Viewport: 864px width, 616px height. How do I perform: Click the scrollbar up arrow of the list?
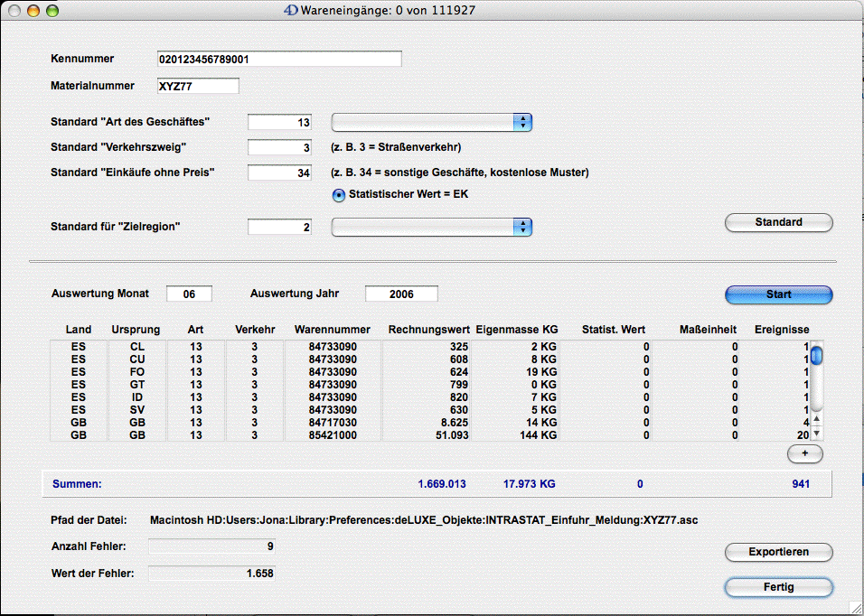tap(816, 418)
